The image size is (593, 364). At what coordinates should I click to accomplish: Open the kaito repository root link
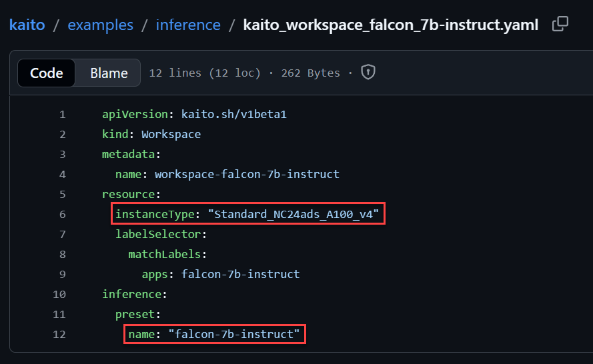(x=27, y=25)
